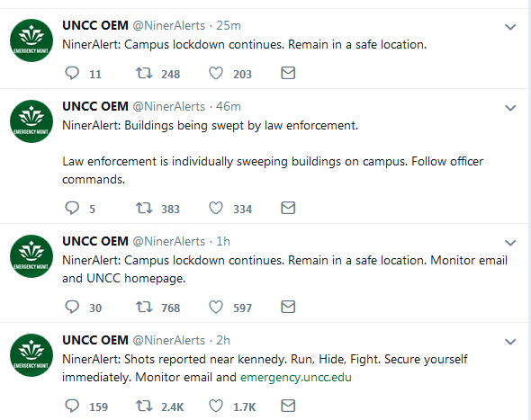Retweet the shots reported near kennedy tweet
The width and height of the screenshot is (531, 420).
click(144, 406)
